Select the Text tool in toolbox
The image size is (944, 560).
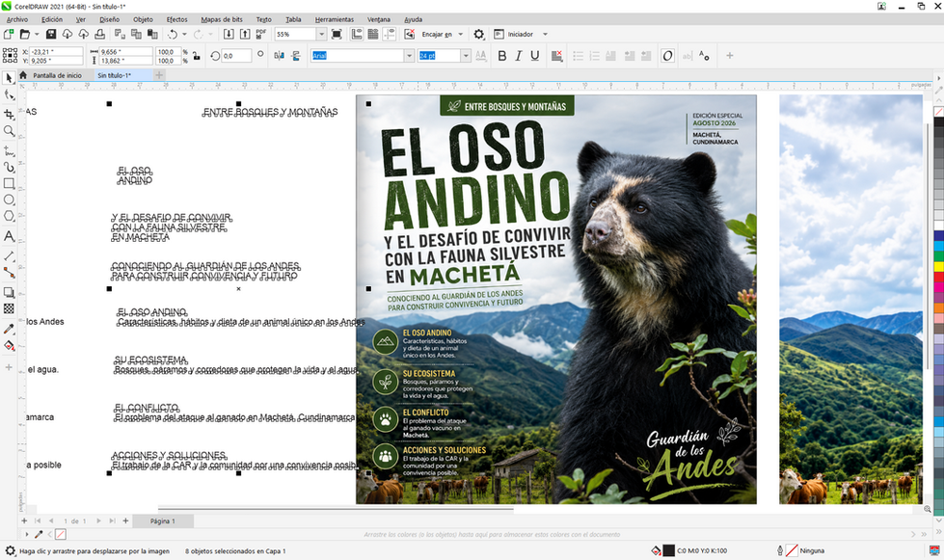[9, 236]
